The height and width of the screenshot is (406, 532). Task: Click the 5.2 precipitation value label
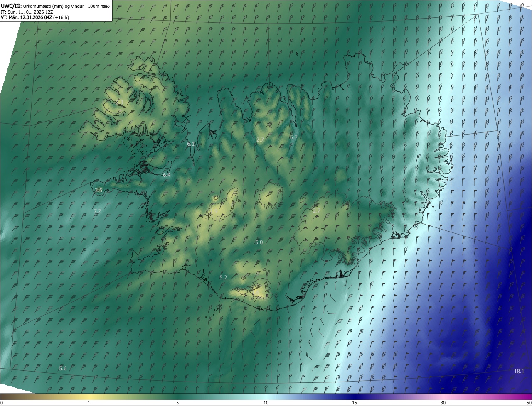(x=223, y=277)
